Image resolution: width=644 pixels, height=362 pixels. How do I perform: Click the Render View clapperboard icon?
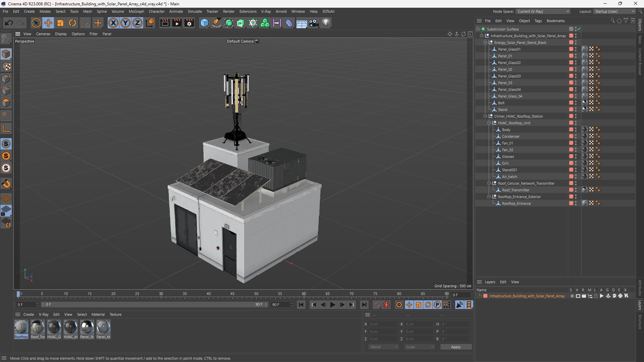pos(165,23)
